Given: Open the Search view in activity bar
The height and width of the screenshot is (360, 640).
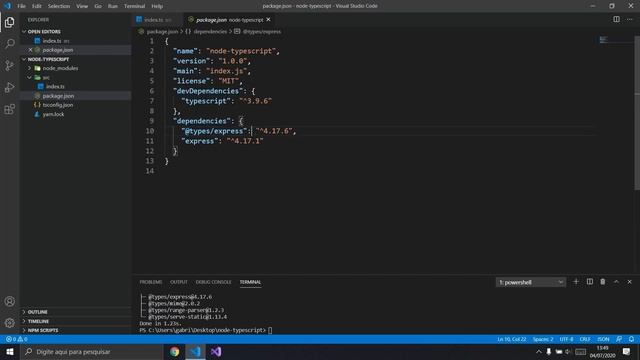Looking at the screenshot, I should click(10, 44).
